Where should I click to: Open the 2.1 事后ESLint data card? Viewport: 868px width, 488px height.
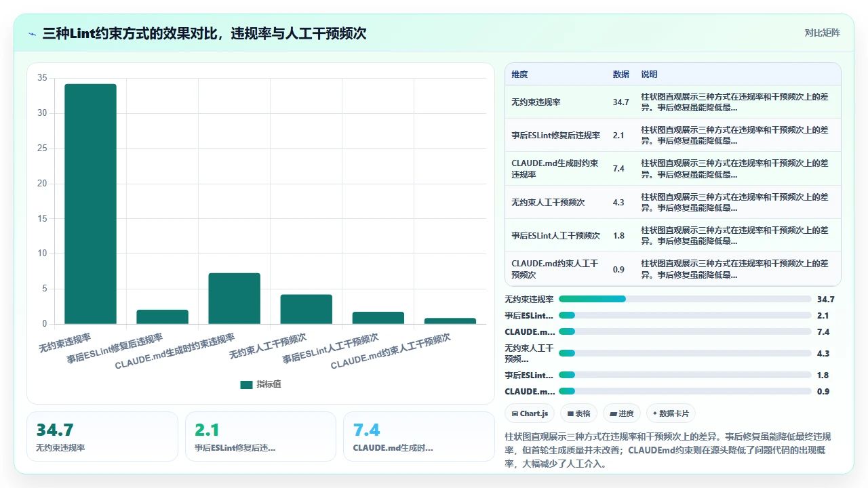tap(260, 436)
